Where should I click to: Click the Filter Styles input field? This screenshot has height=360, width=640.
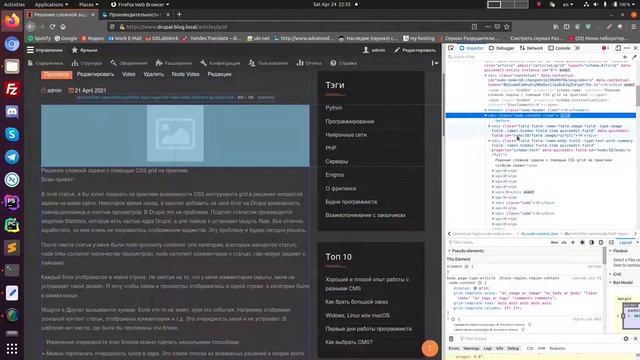(x=496, y=242)
